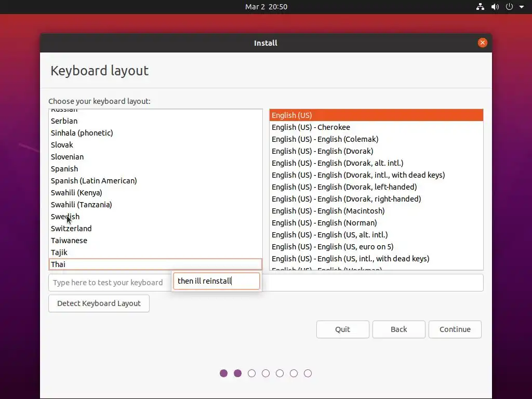Select Spanish (Latin American) layout
The image size is (532, 399).
click(x=155, y=181)
